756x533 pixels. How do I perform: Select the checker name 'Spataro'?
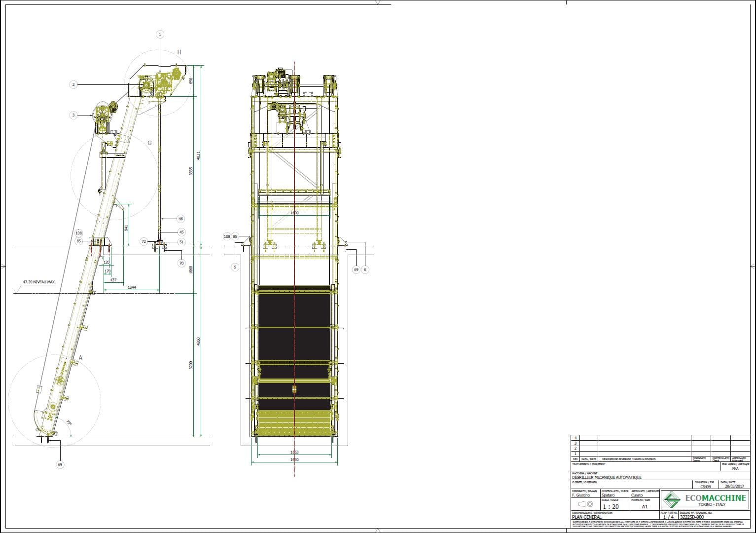pyautogui.click(x=608, y=495)
